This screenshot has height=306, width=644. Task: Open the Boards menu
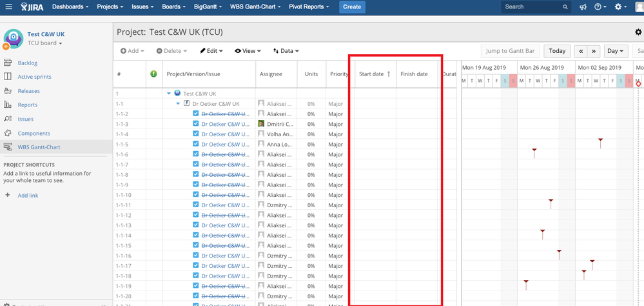click(174, 6)
